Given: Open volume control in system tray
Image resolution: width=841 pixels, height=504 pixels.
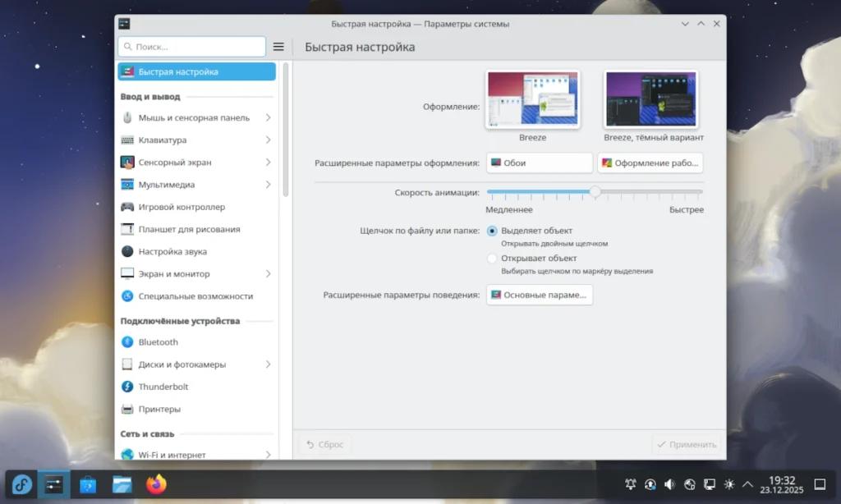Looking at the screenshot, I should pos(670,484).
